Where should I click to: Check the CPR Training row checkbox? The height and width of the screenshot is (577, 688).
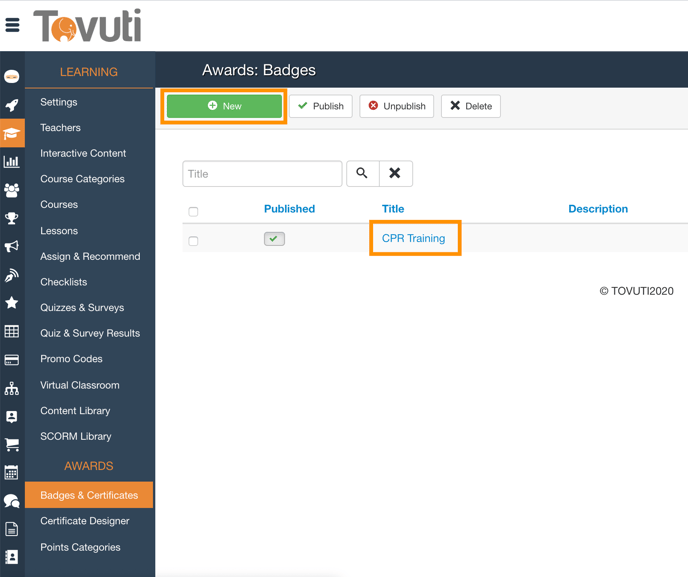point(194,241)
